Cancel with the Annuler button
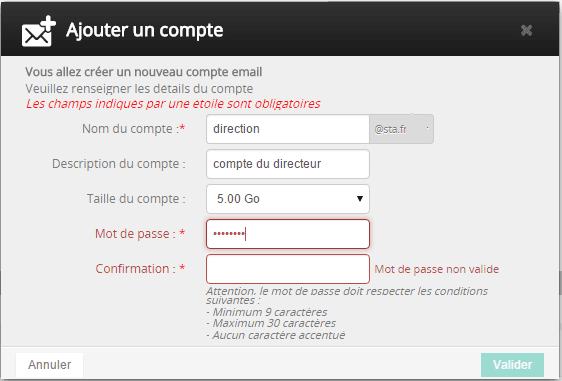Image resolution: width=562 pixels, height=381 pixels. tap(49, 365)
